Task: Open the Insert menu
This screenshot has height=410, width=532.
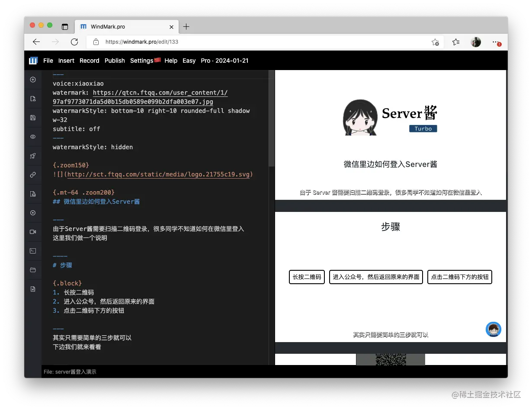Action: pyautogui.click(x=66, y=61)
